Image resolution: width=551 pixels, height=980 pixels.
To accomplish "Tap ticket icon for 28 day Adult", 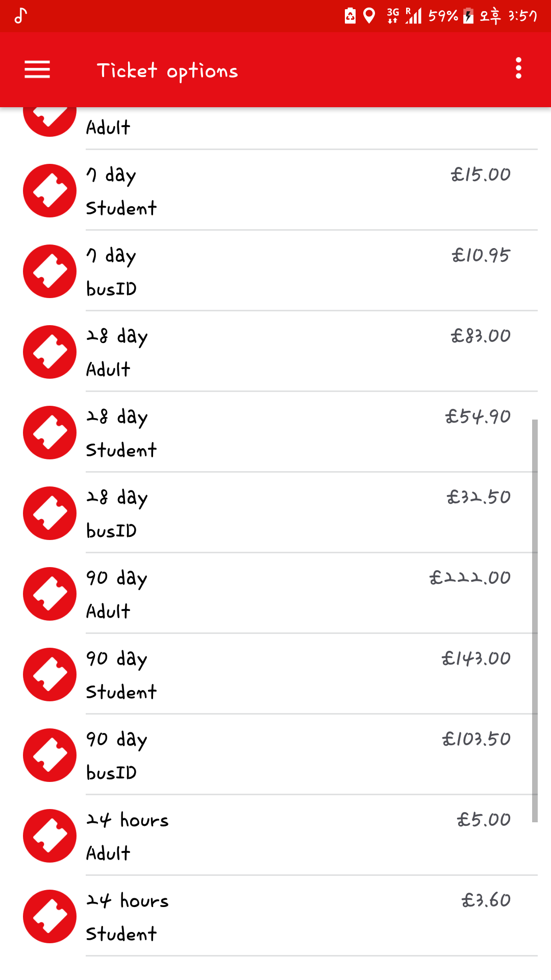I will (49, 352).
